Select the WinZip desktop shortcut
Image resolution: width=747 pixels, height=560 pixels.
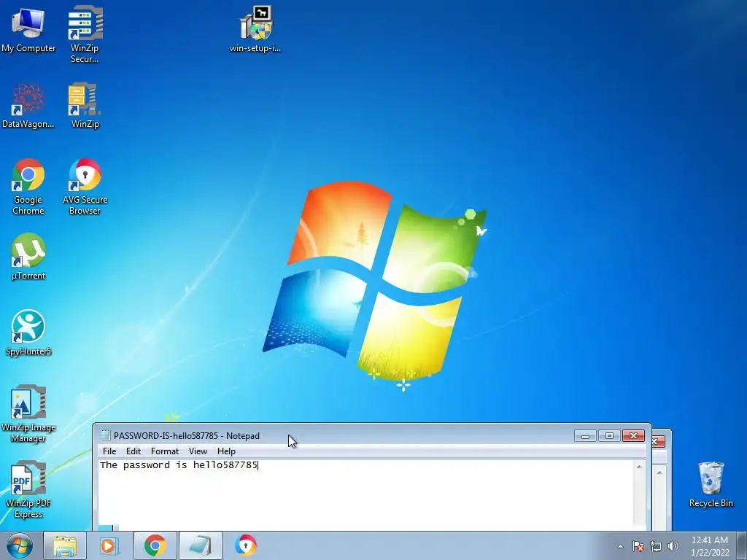point(85,106)
